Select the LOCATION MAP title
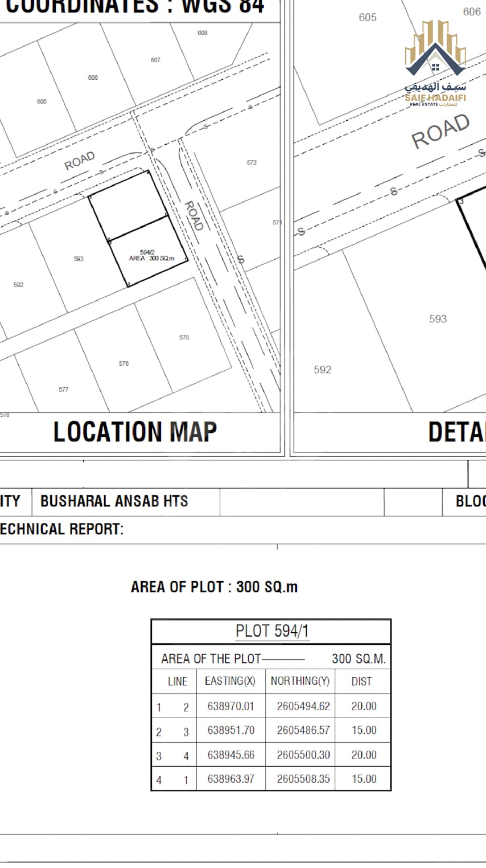 pos(135,432)
